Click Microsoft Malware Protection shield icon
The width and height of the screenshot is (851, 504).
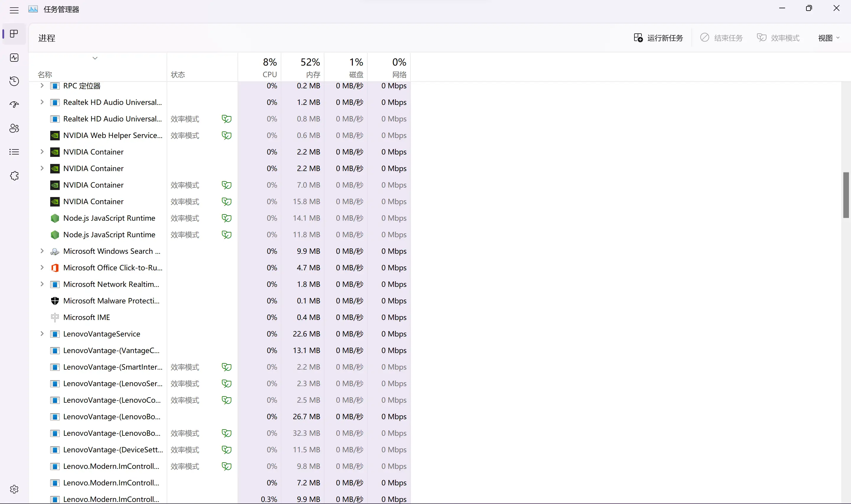[x=55, y=301]
